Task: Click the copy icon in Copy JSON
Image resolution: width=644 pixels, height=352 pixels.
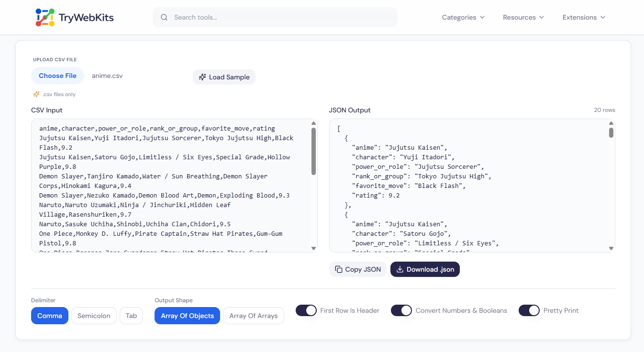Action: pyautogui.click(x=339, y=269)
